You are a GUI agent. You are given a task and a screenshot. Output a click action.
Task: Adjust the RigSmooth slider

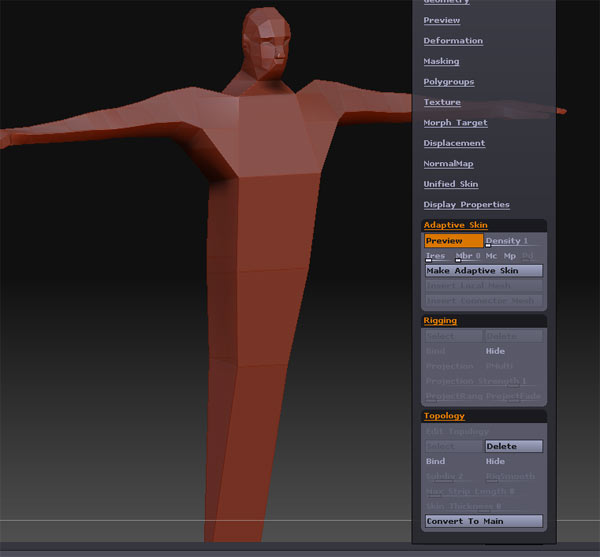tap(511, 477)
